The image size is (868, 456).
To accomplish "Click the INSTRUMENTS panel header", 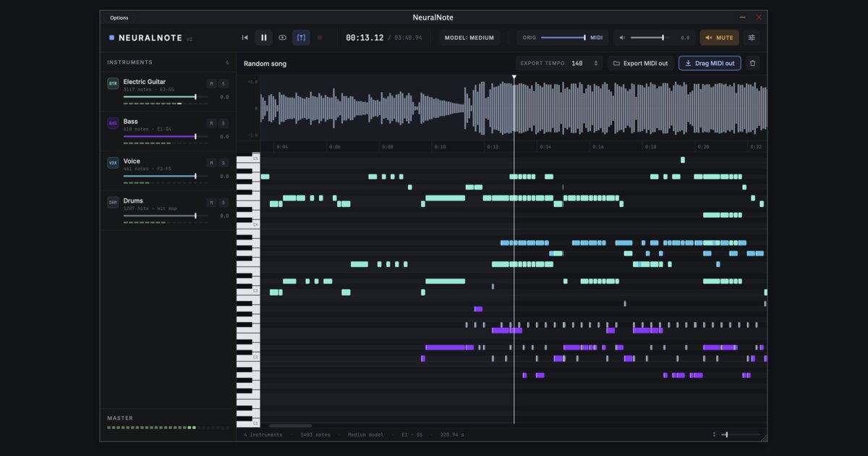I will point(130,62).
